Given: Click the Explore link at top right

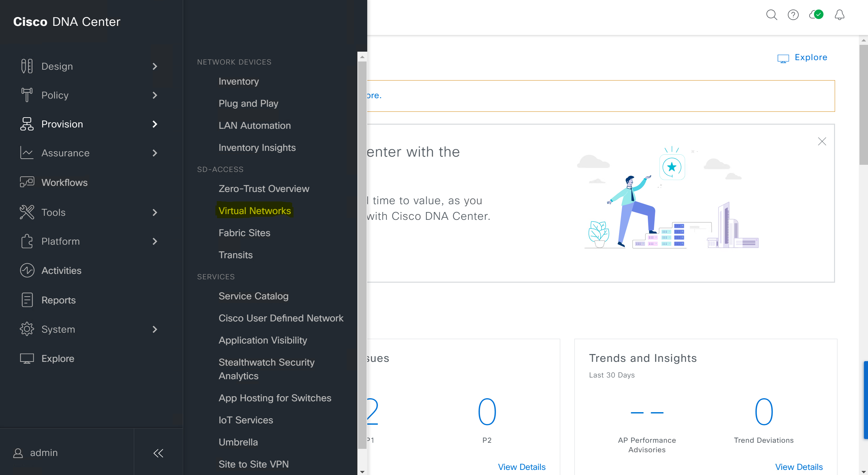Looking at the screenshot, I should tap(811, 57).
